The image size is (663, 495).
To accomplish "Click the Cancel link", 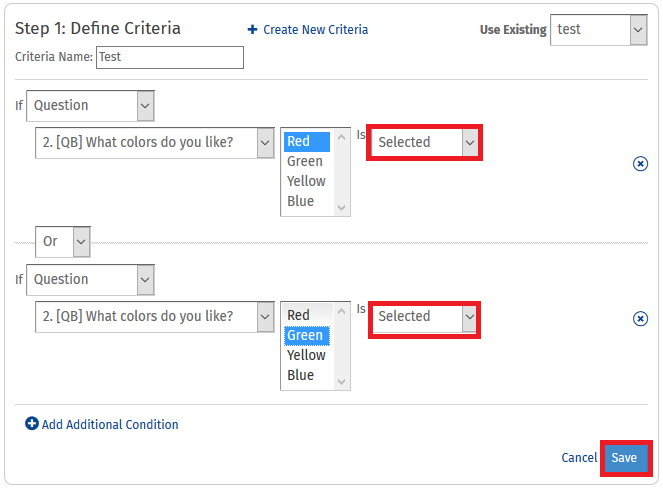I will [579, 457].
